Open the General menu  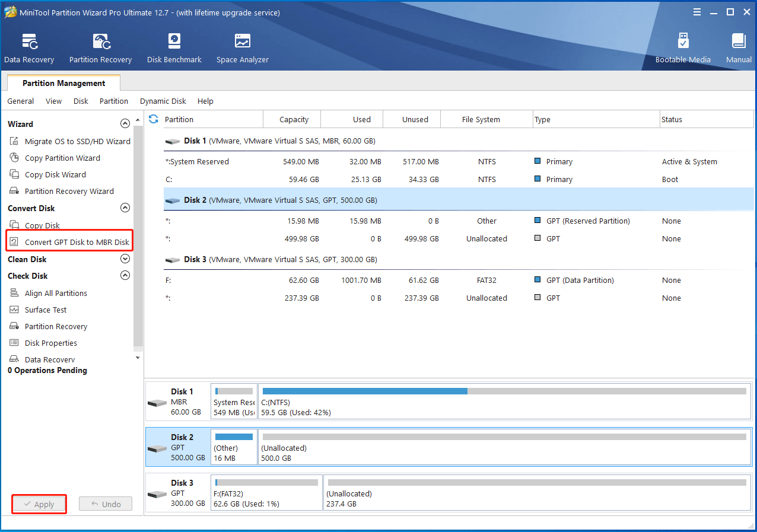21,101
